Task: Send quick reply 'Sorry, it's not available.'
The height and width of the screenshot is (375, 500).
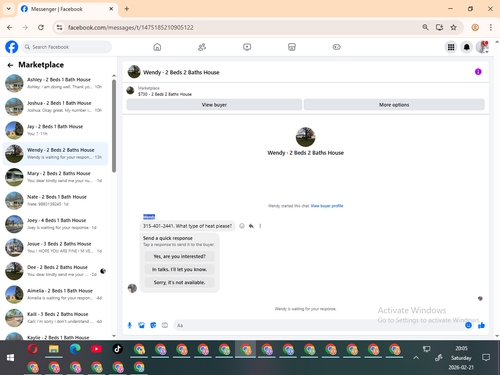Action: tap(179, 282)
